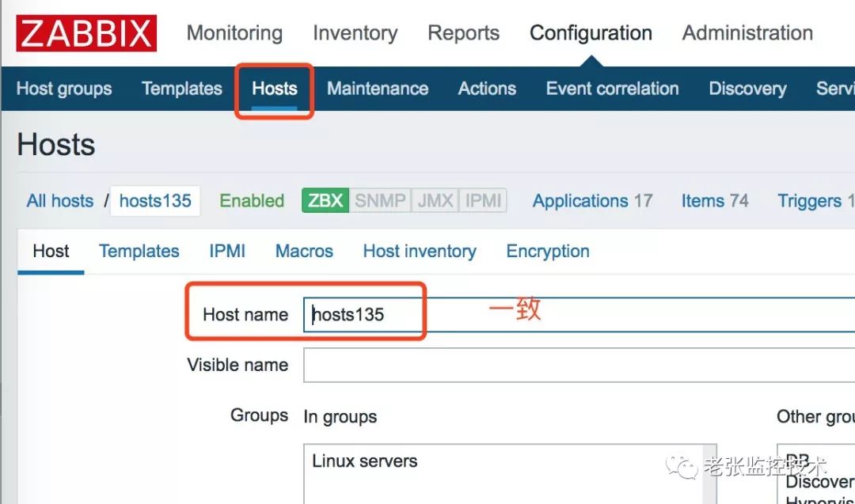Open the Administration menu
The width and height of the screenshot is (855, 504).
click(747, 33)
